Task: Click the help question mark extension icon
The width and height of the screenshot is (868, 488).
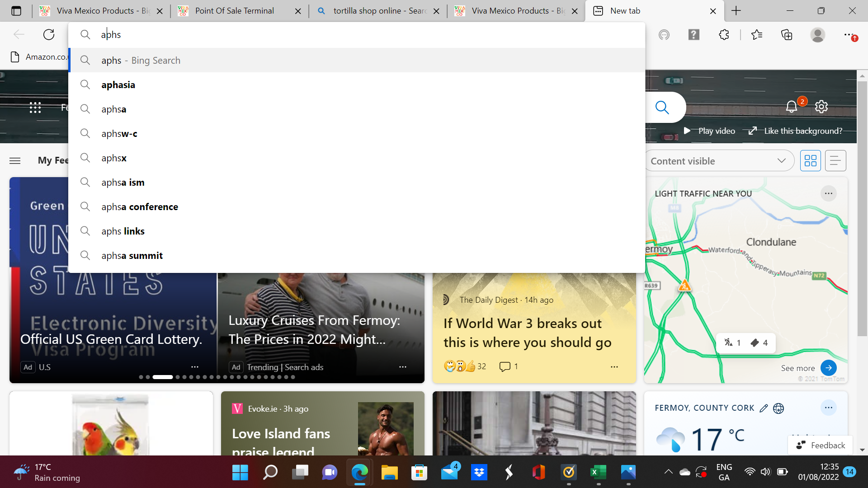Action: [693, 35]
